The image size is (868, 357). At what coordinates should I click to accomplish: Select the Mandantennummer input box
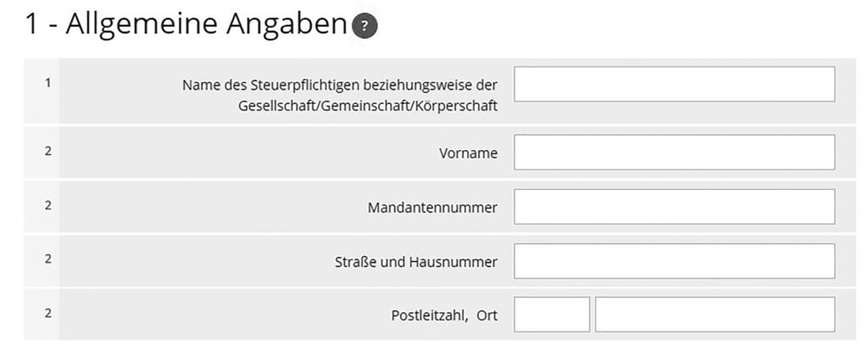coord(674,207)
